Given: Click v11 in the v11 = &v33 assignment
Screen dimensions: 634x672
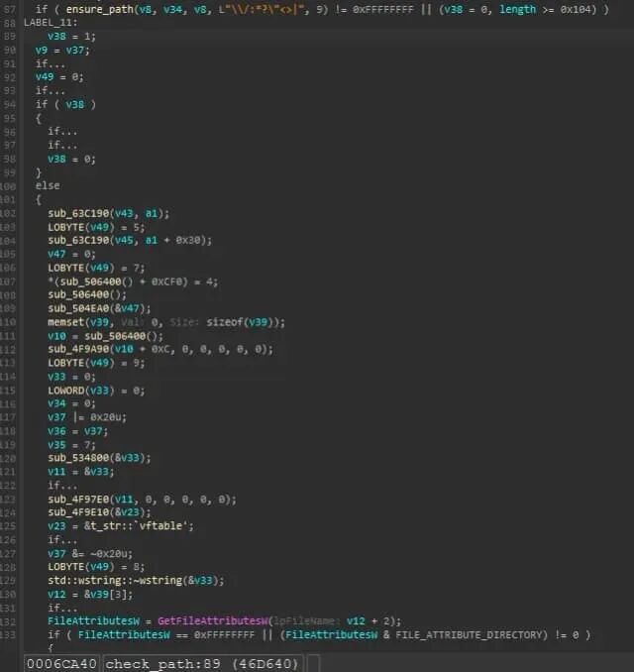Looking at the screenshot, I should coord(56,472).
